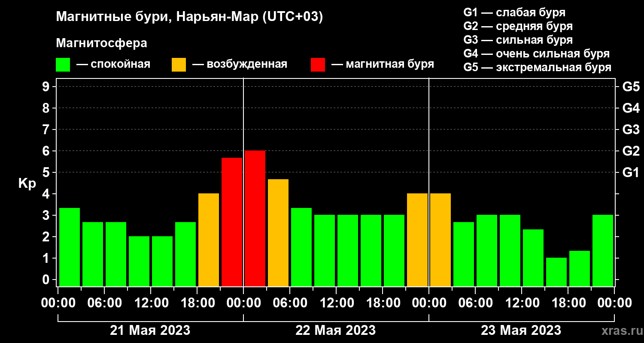Image resolution: width=644 pixels, height=343 pixels.
Task: Click the red 'магнитная буря' legend swatch
Action: pyautogui.click(x=318, y=65)
